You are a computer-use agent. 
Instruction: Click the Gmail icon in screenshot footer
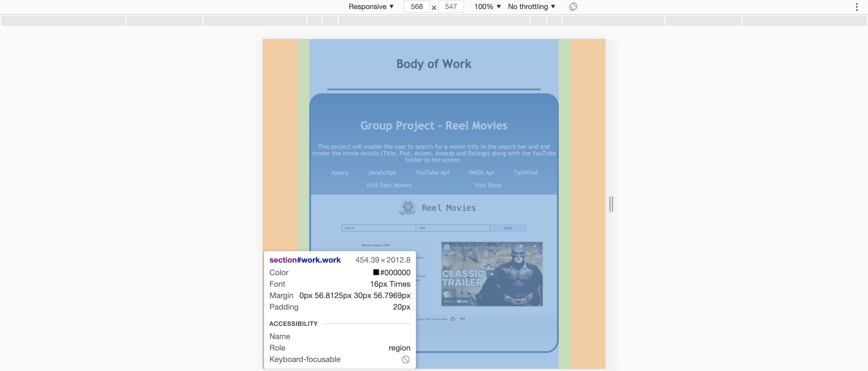coord(462,319)
